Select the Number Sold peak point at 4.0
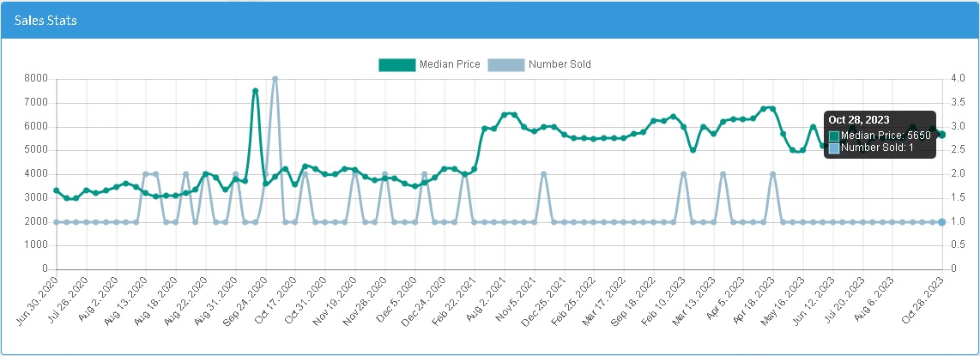Screen dimensions: 980x356 click(x=275, y=79)
